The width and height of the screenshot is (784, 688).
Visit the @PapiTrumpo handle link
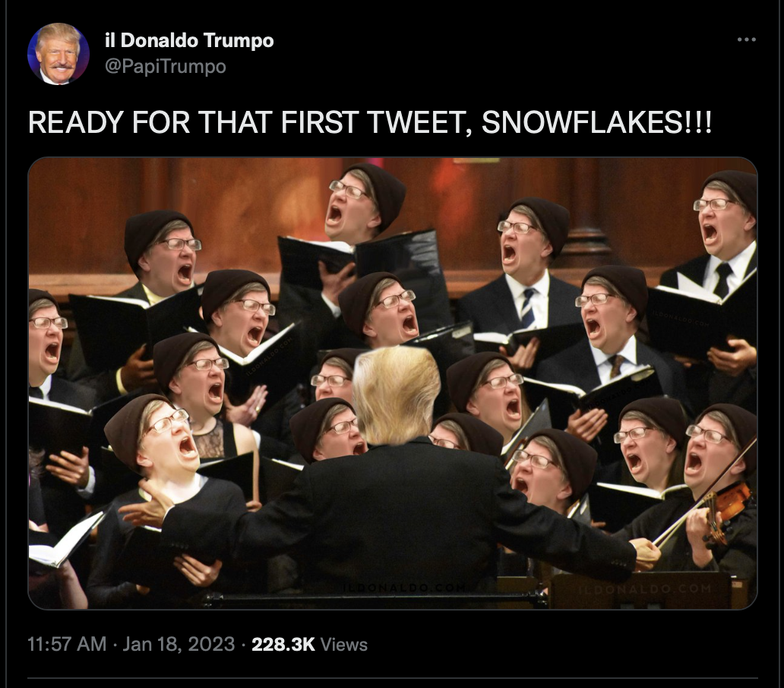[166, 67]
